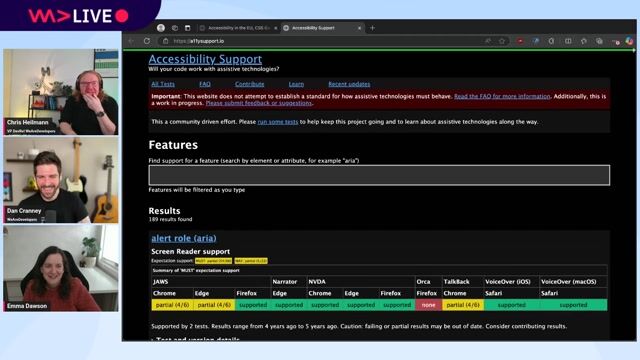Click the VoiceOver (macOS) Safari supported cell
The height and width of the screenshot is (360, 640).
[x=573, y=305]
